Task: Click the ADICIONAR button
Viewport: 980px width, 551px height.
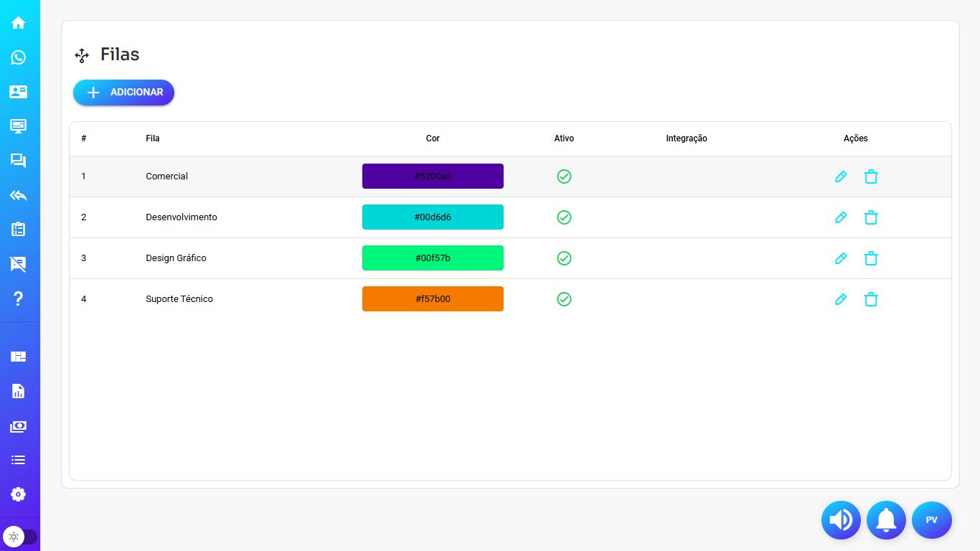Action: coord(123,93)
